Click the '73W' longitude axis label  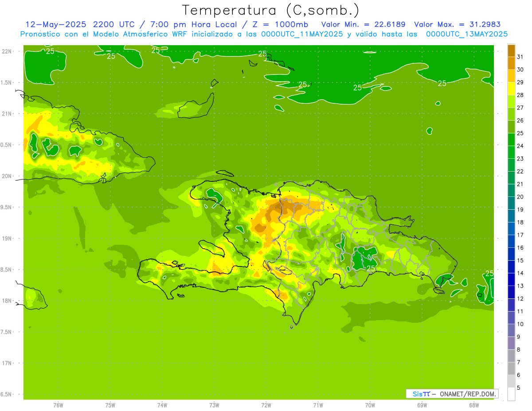coord(214,405)
